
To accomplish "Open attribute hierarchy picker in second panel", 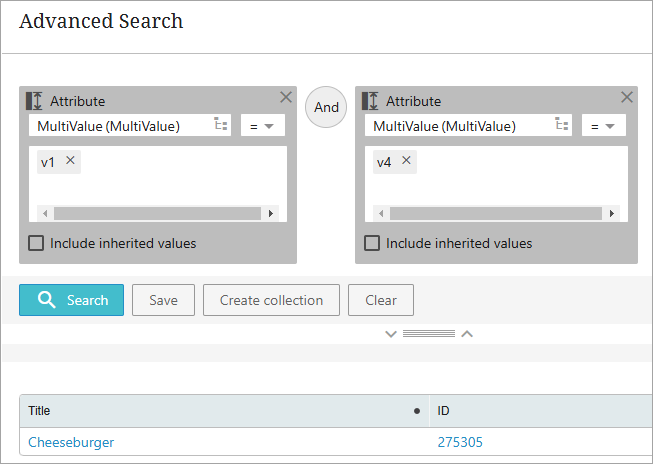I will (x=561, y=125).
